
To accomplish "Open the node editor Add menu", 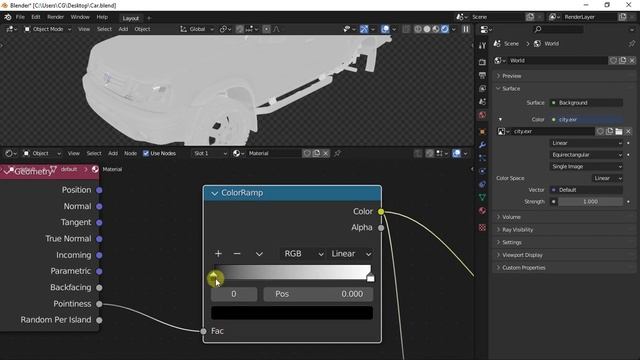I will pyautogui.click(x=113, y=153).
